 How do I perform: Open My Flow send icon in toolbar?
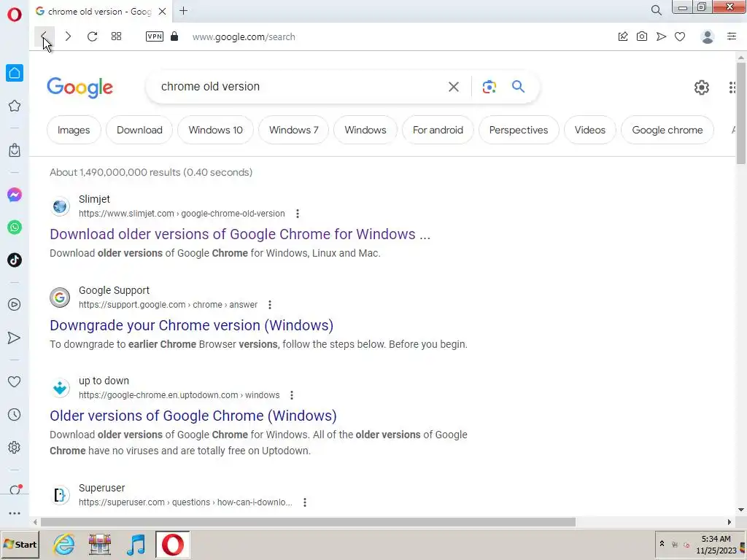click(x=661, y=36)
